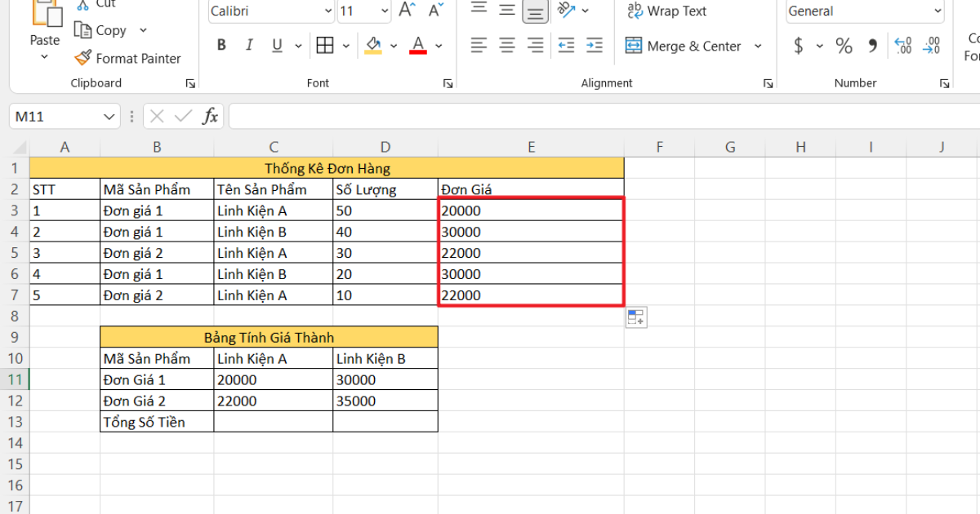Open the Font Color dropdown arrow
The image size is (980, 514).
(439, 46)
